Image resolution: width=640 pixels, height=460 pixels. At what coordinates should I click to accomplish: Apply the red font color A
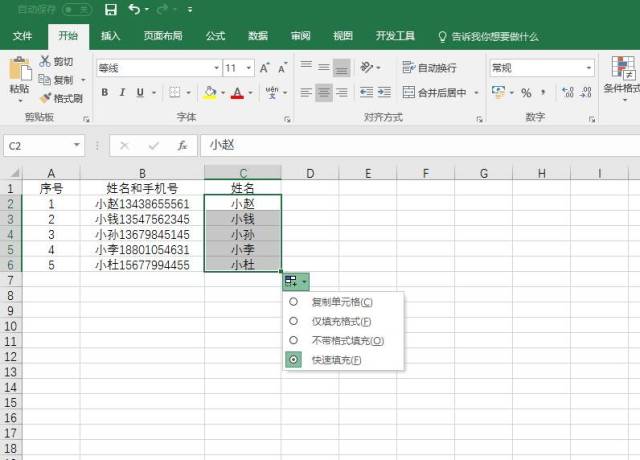point(237,93)
